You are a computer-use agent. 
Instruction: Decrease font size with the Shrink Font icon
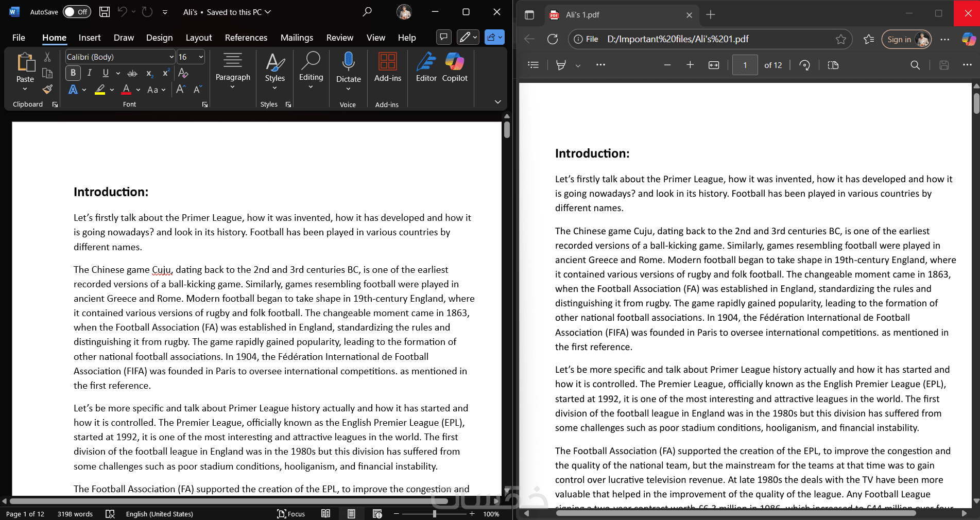point(197,90)
